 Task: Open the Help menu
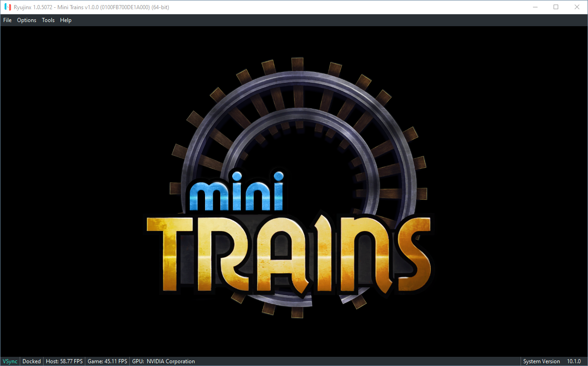coord(66,20)
